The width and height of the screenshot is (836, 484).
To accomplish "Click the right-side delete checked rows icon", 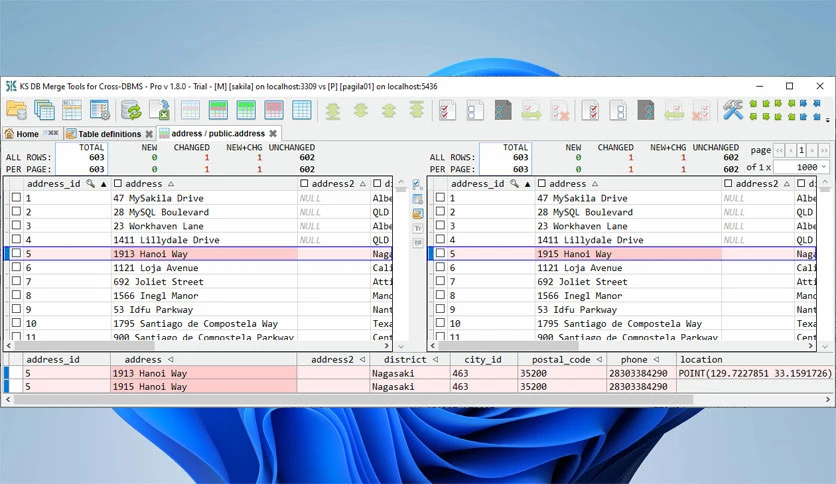I will [701, 111].
